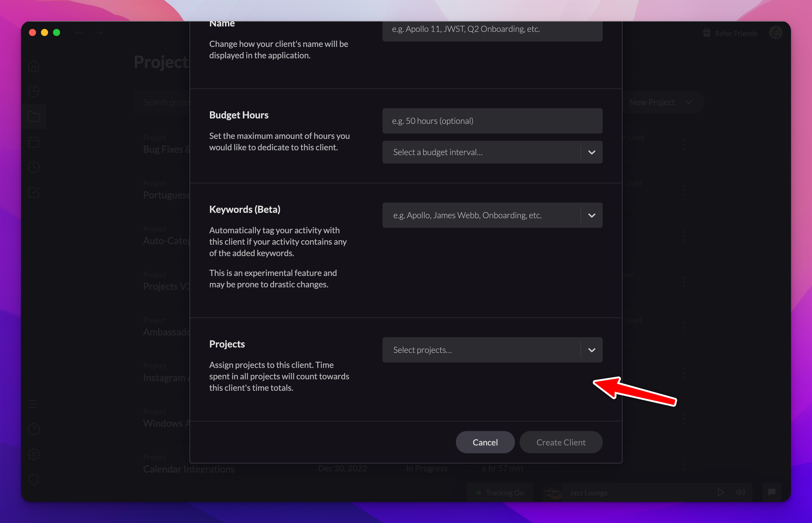Open the three-dot menu for Calendar Integrations row
Screen dimensions: 812x523
click(x=684, y=465)
